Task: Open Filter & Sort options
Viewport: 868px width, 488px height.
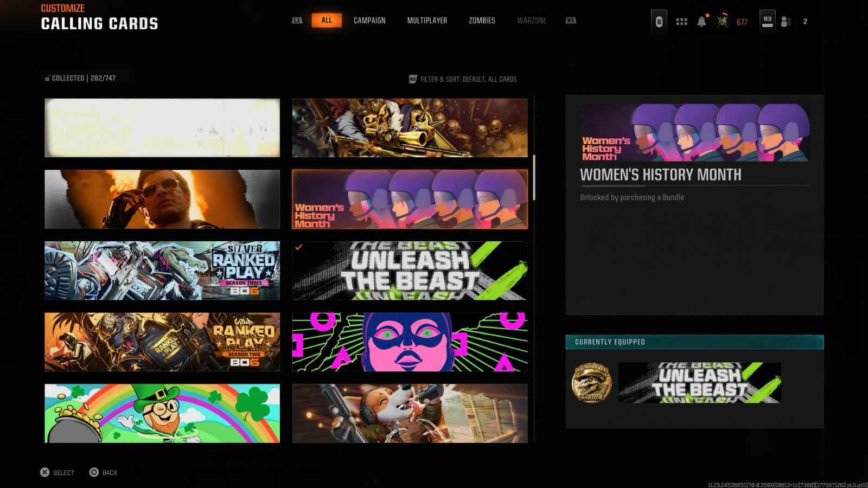Action: [x=462, y=79]
